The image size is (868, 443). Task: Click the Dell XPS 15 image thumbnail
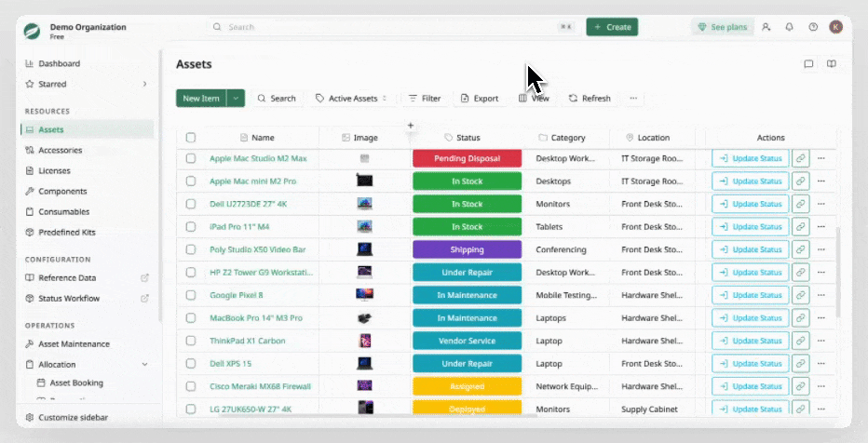pyautogui.click(x=364, y=364)
